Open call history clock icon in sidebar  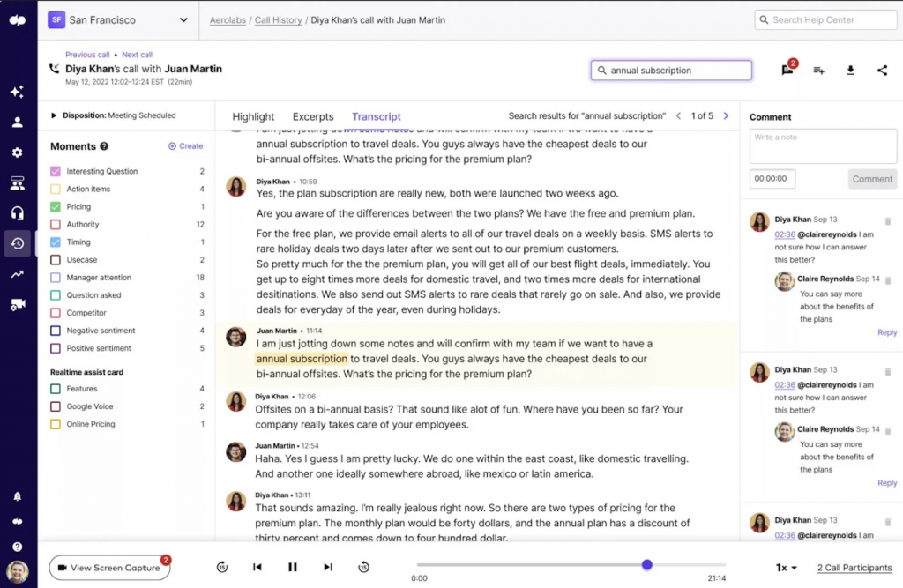click(x=17, y=244)
